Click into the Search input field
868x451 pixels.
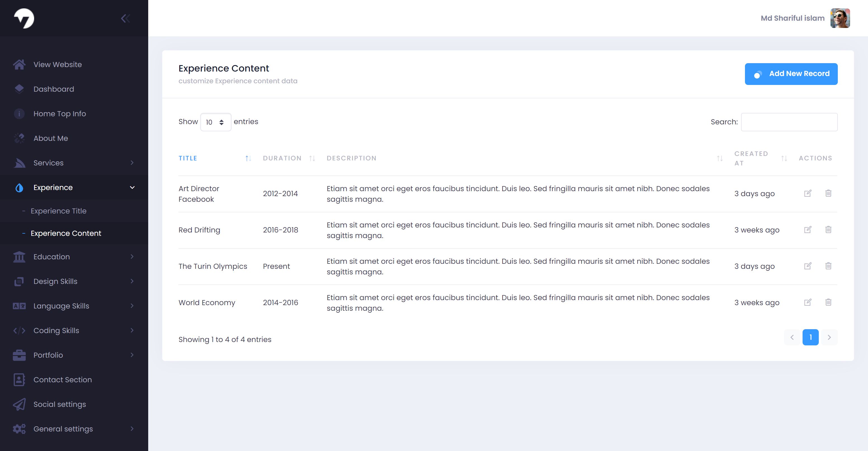pos(789,122)
